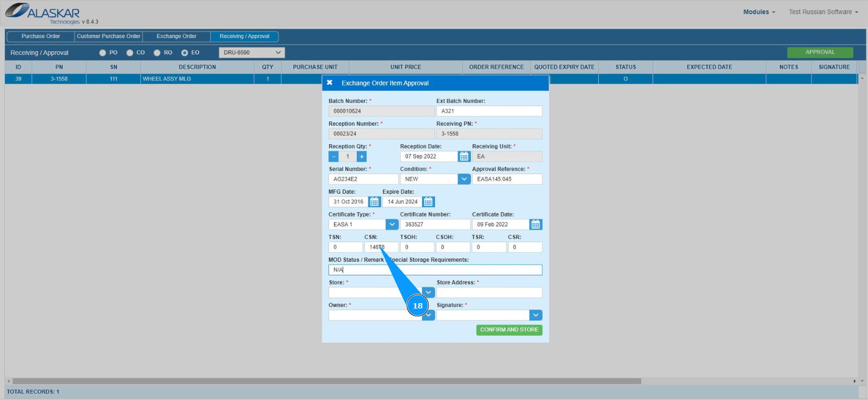Select the PO radio button
Image resolution: width=868 pixels, height=400 pixels.
102,53
